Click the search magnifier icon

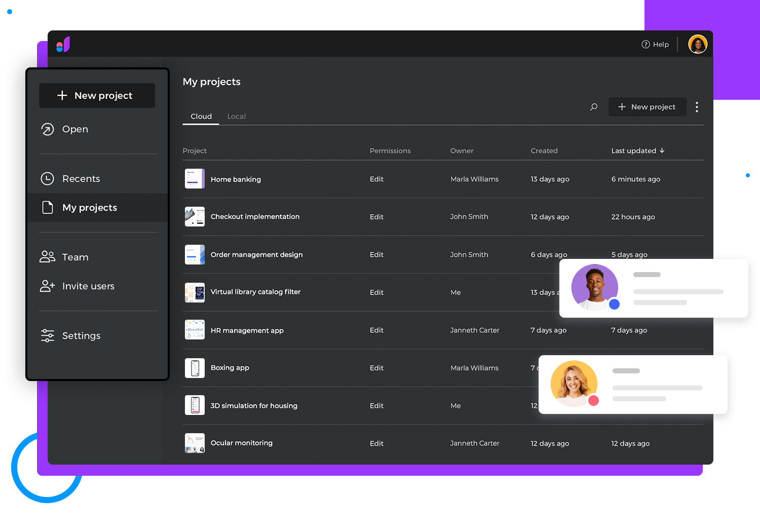[594, 107]
